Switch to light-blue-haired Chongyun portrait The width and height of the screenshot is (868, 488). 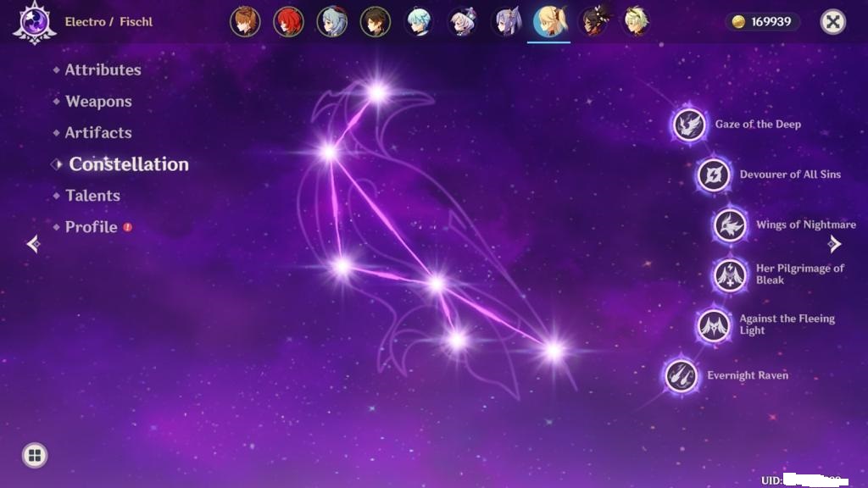click(419, 22)
